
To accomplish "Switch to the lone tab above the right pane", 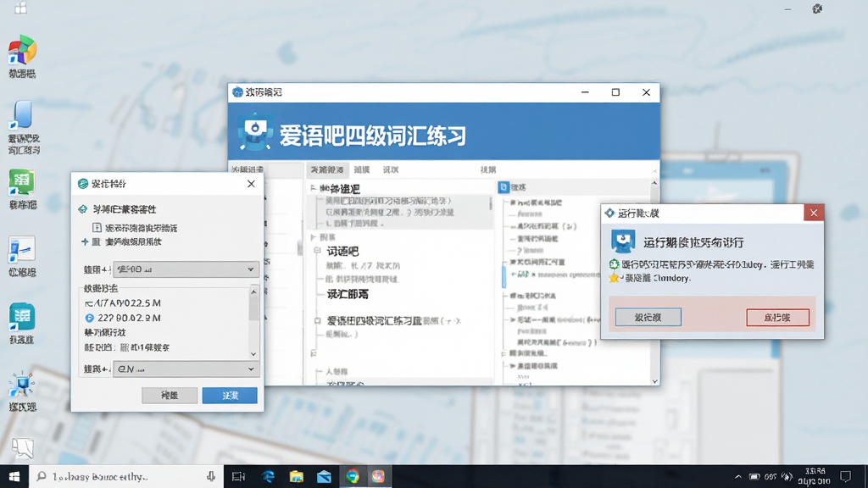I will (x=488, y=169).
